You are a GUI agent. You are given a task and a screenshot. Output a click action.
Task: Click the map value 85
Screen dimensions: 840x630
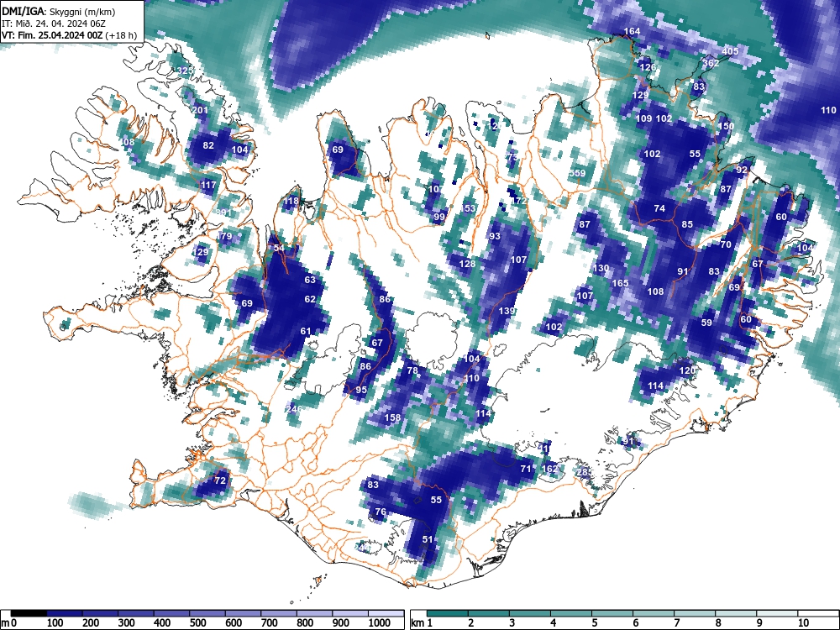tap(687, 224)
